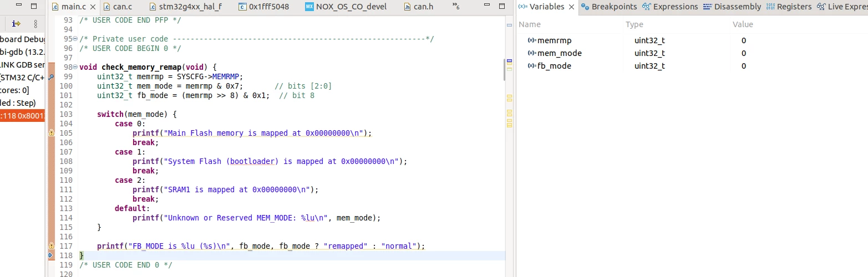The height and width of the screenshot is (277, 868).
Task: Open the Expressions view tab
Action: pyautogui.click(x=670, y=7)
